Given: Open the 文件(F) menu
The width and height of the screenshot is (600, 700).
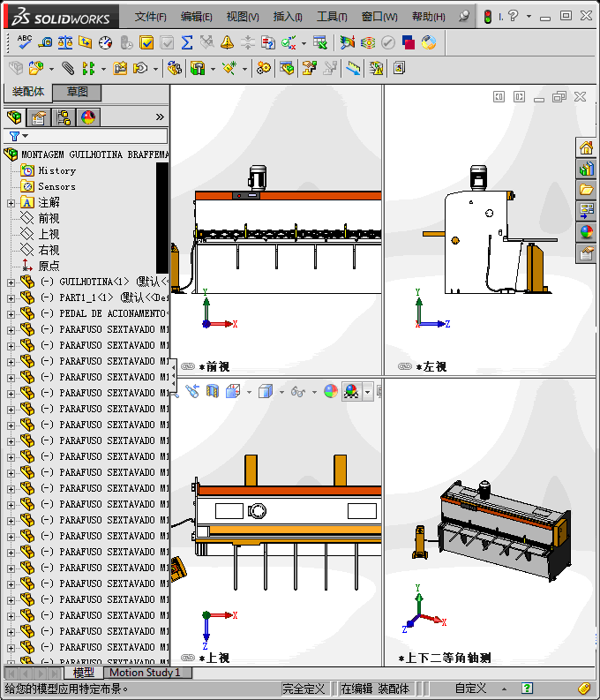Looking at the screenshot, I should tap(150, 17).
